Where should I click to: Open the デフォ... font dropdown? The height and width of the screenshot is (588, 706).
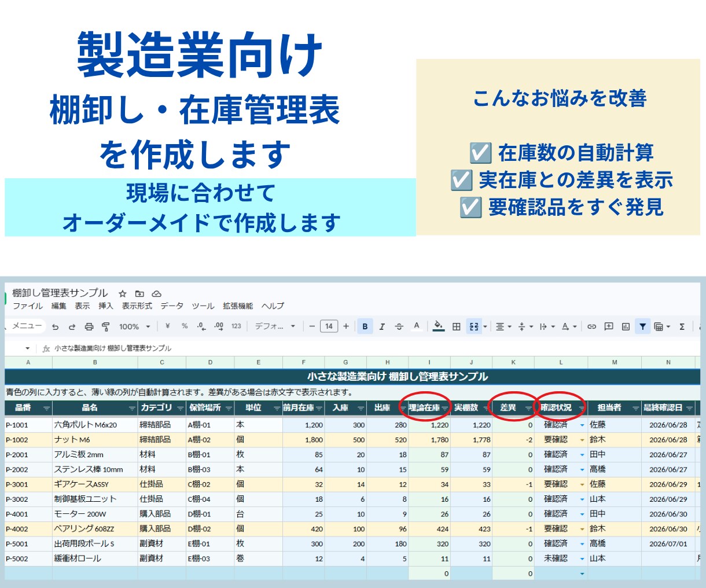(x=275, y=326)
